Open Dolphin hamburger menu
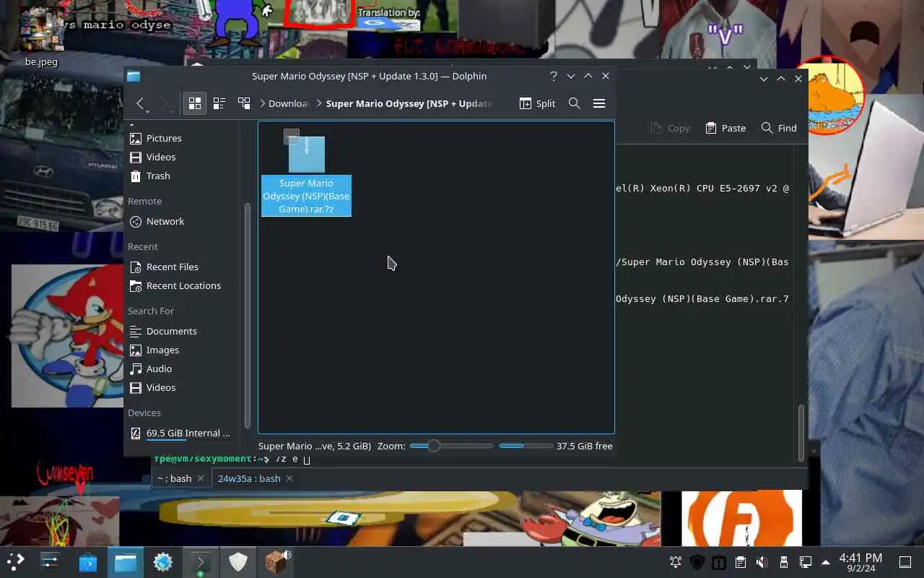Screen dimensions: 924x578 [599, 103]
